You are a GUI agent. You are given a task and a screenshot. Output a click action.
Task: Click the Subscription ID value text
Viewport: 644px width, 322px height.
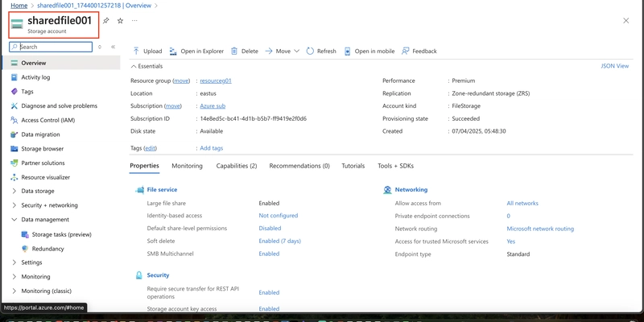click(x=254, y=118)
